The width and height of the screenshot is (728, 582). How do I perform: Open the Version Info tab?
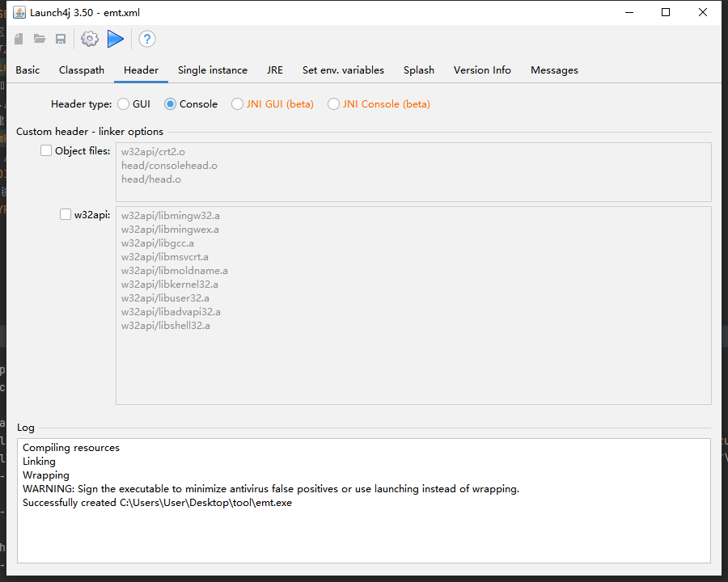click(x=482, y=70)
